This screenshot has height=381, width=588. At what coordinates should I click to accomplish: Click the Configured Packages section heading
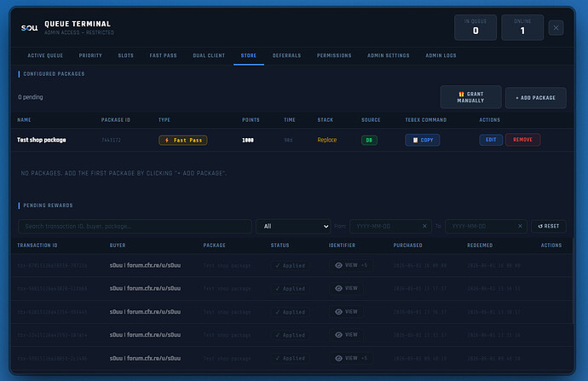click(x=54, y=74)
